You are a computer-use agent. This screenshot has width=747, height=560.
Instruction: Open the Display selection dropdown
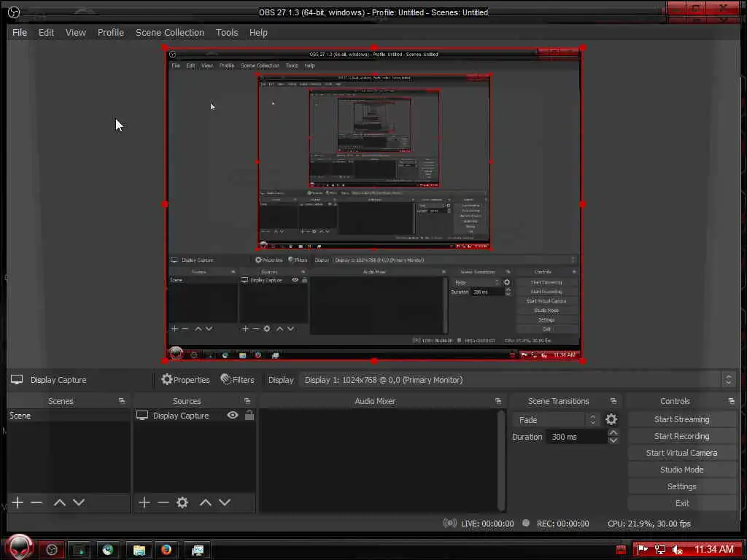(x=517, y=379)
